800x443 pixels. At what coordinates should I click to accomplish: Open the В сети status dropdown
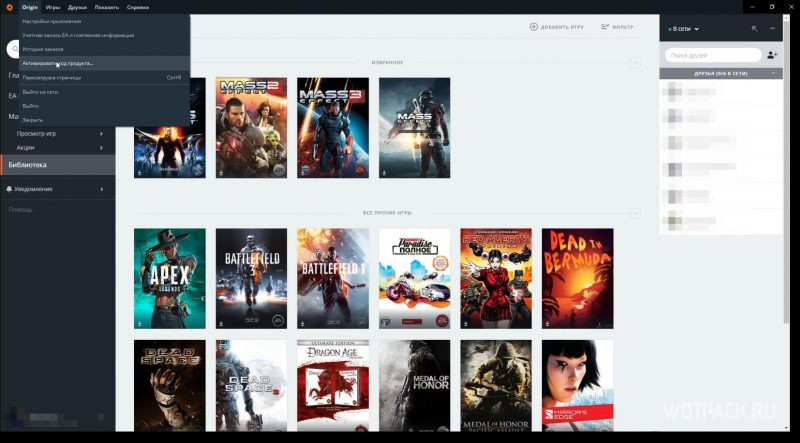[684, 29]
